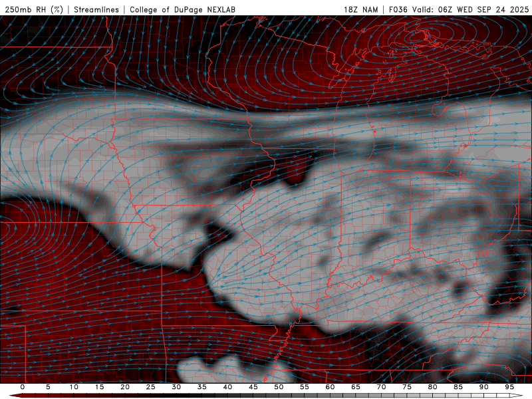532x399 pixels.
Task: Click the '90' colorbar label
Action: pos(484,387)
